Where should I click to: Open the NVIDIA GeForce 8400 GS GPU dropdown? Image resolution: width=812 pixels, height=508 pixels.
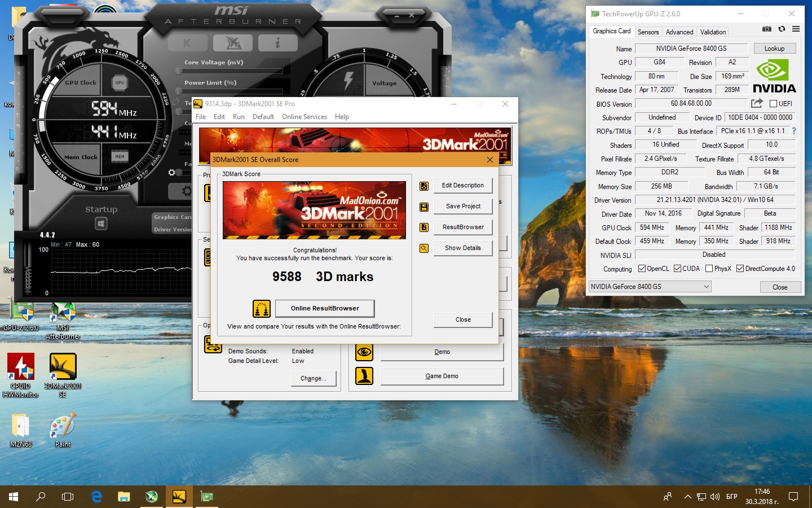(650, 287)
